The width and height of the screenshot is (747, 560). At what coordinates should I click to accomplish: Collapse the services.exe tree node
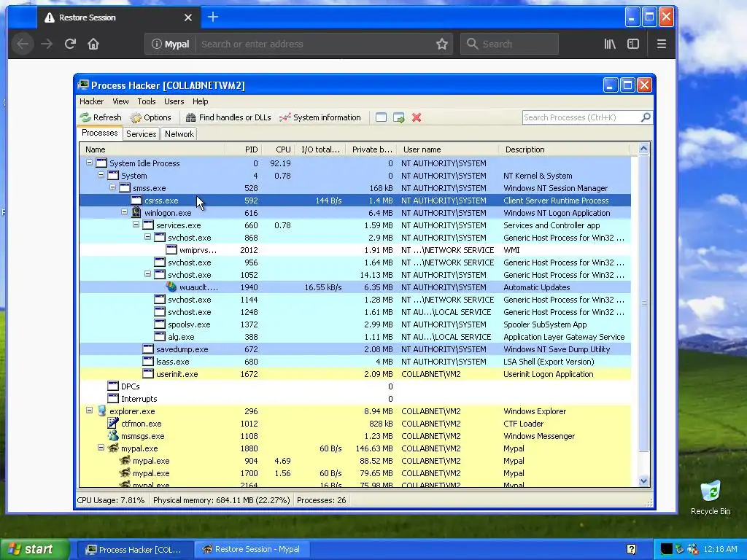(136, 225)
